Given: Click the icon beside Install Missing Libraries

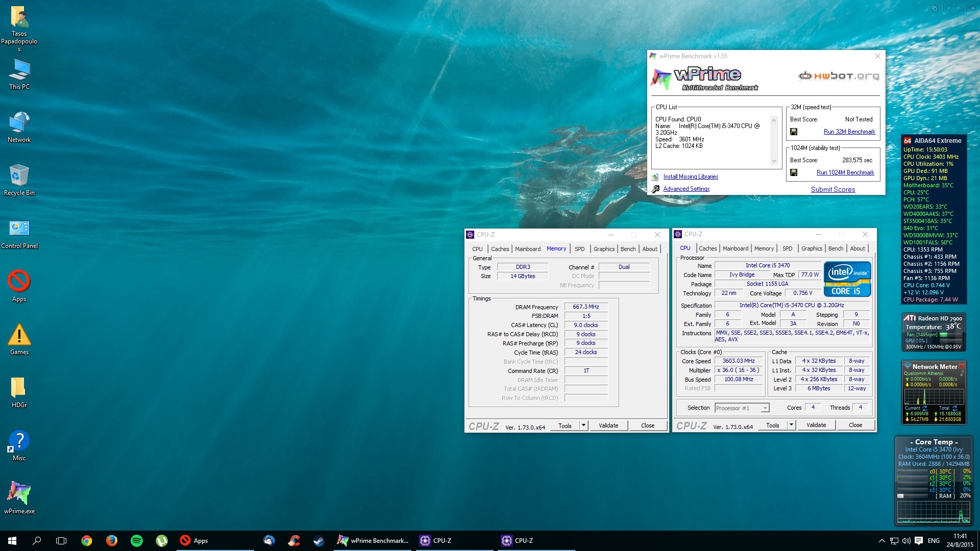Looking at the screenshot, I should (655, 177).
